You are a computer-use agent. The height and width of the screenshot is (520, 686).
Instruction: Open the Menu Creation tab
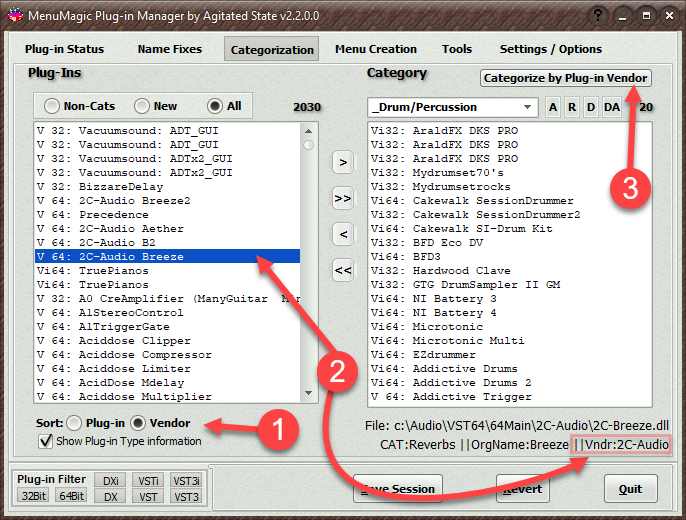pyautogui.click(x=376, y=49)
